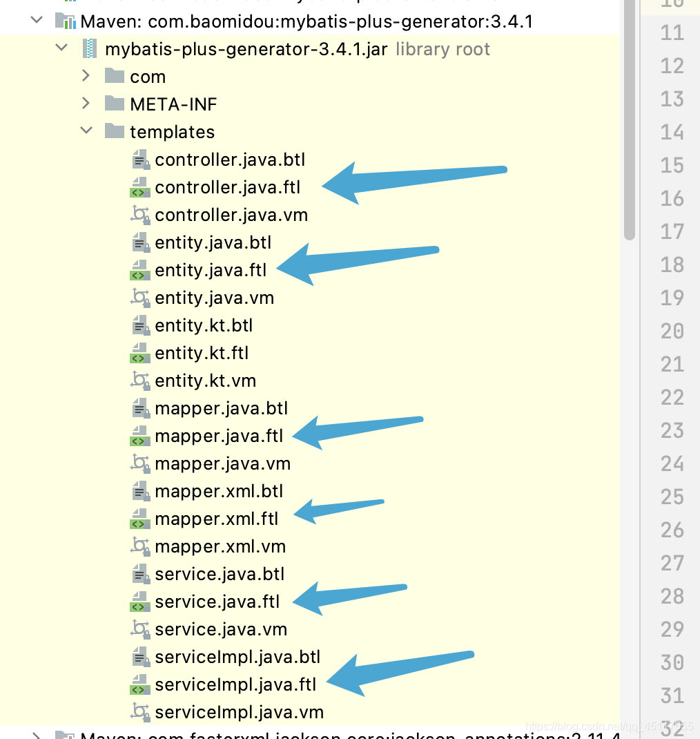Screen dimensions: 700x739
Task: Select the mapper.xml.btl template file
Action: (x=219, y=491)
